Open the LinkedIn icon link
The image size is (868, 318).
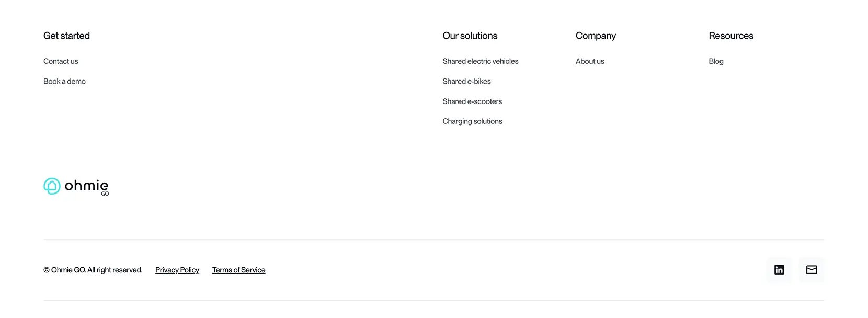pos(779,270)
